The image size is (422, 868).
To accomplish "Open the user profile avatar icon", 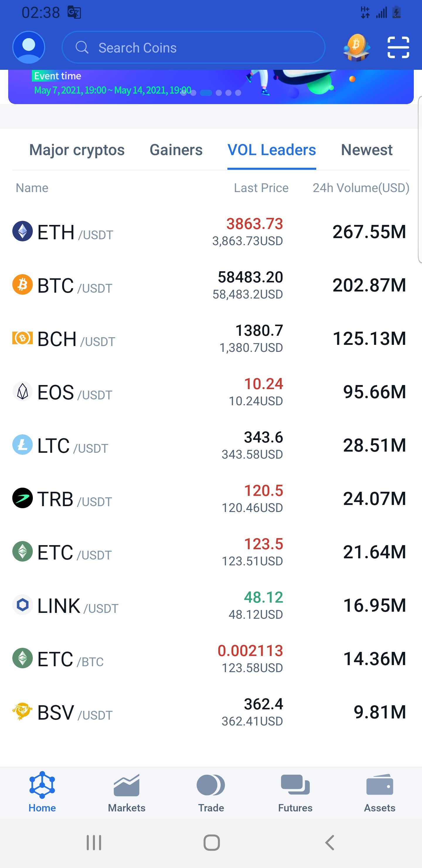I will [x=29, y=47].
